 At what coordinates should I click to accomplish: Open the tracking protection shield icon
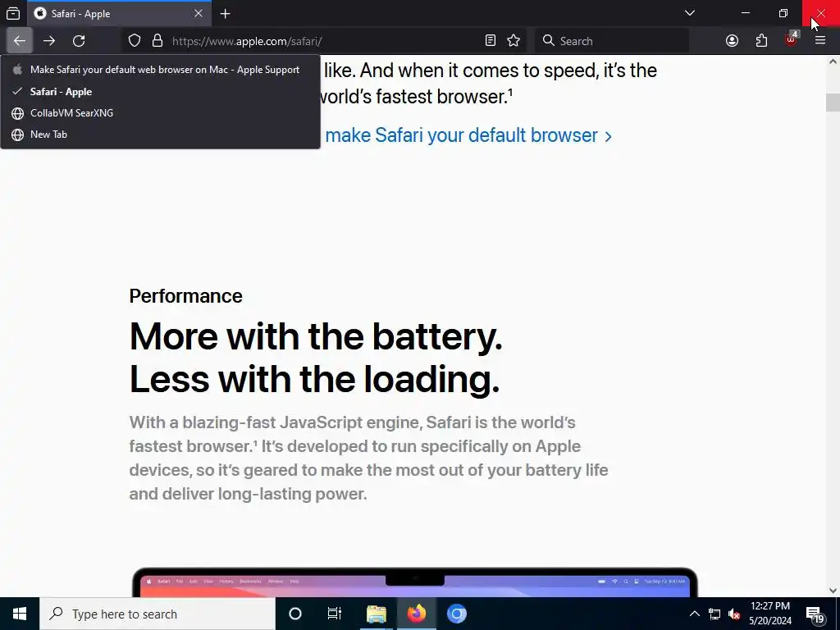coord(135,41)
